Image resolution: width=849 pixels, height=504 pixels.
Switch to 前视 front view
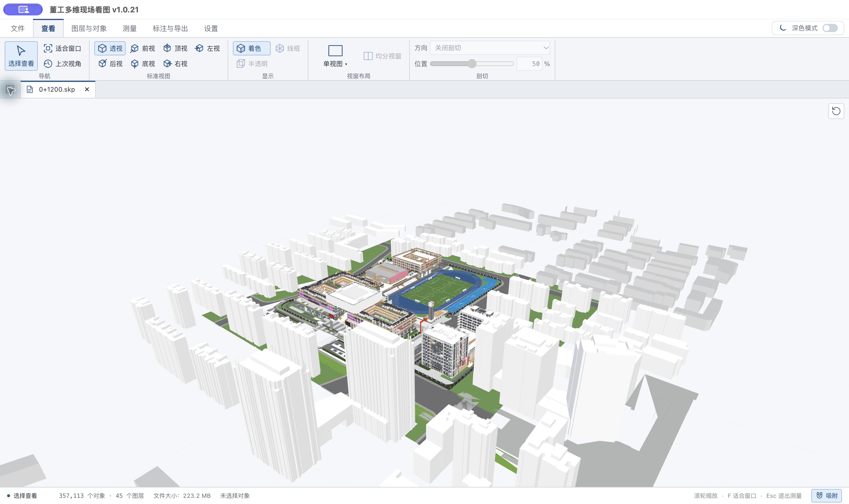click(143, 48)
